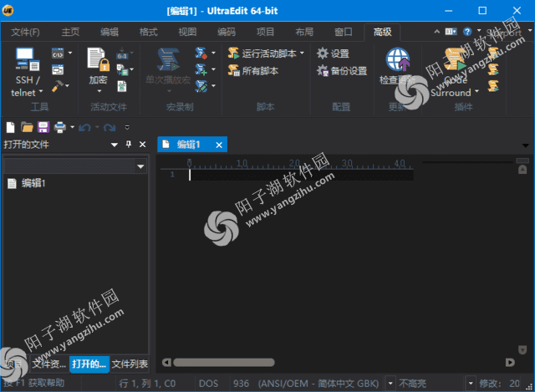Image resolution: width=535 pixels, height=392 pixels.
Task: Click the help question mark icon
Action: [x=467, y=32]
